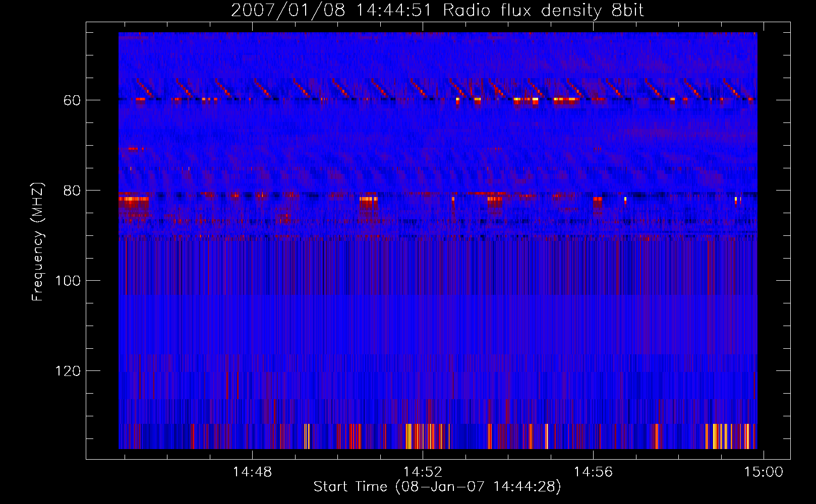Viewport: 816px width, 504px height.
Task: Select the "Frequency (MHZ)" axis label
Action: coord(38,241)
